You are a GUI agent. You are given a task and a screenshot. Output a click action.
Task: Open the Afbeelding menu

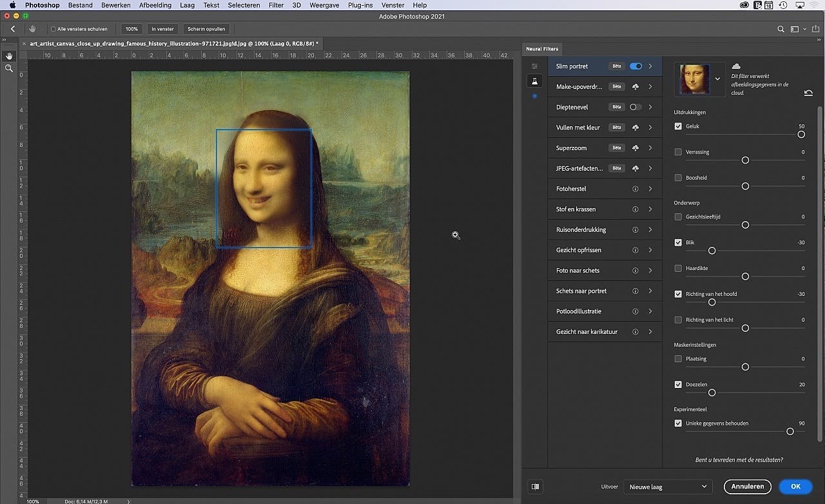pos(155,5)
